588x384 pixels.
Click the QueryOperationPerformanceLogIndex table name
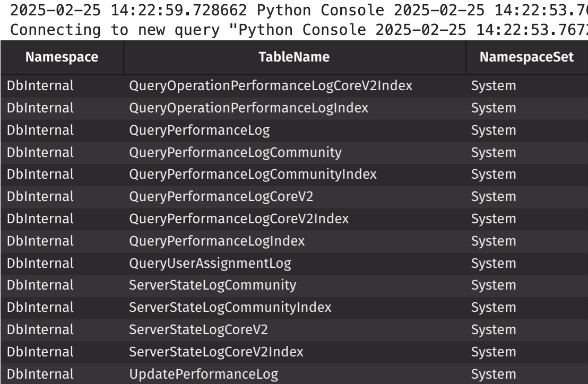coord(248,108)
